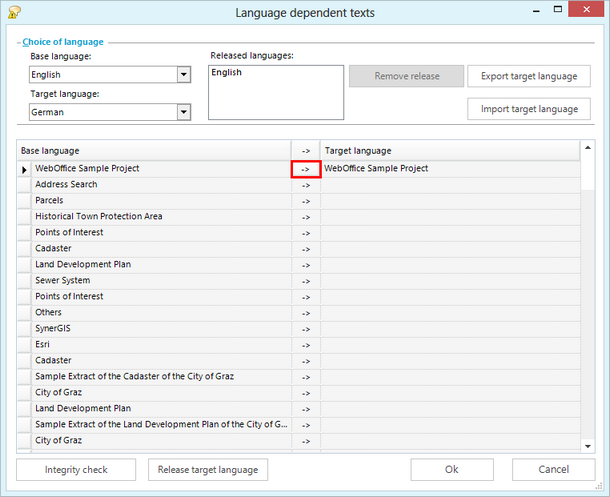Select the SynerGIS row text
Image resolution: width=610 pixels, height=497 pixels.
tap(53, 328)
